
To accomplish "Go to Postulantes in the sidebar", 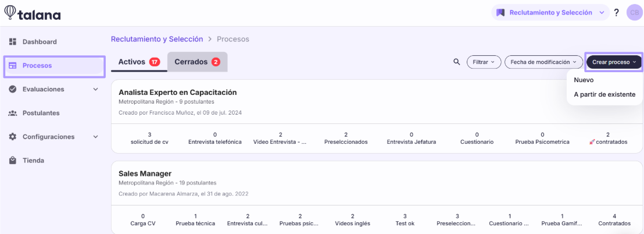I will click(x=41, y=113).
